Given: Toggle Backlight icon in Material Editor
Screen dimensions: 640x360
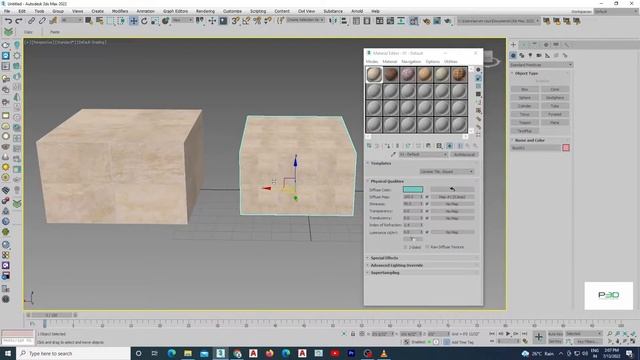Looking at the screenshot, I should (x=478, y=78).
